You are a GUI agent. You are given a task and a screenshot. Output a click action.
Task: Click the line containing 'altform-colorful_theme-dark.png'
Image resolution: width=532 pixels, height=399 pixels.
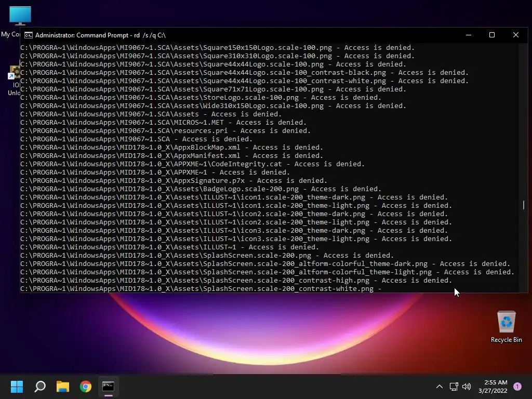point(265,263)
